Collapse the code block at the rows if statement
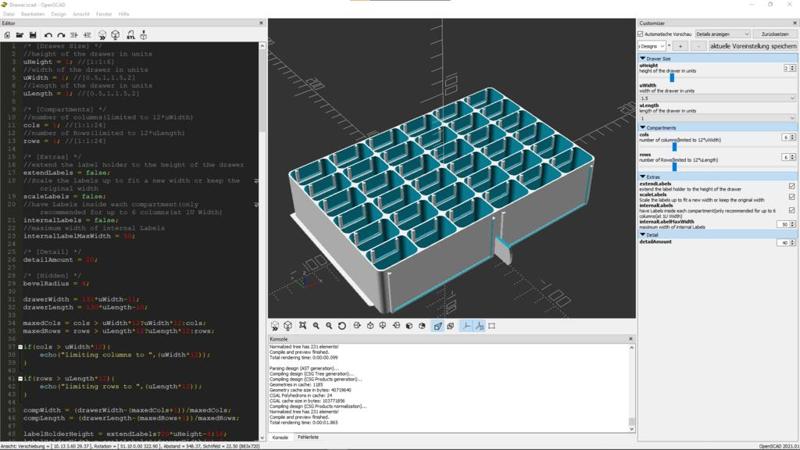 click(x=20, y=379)
